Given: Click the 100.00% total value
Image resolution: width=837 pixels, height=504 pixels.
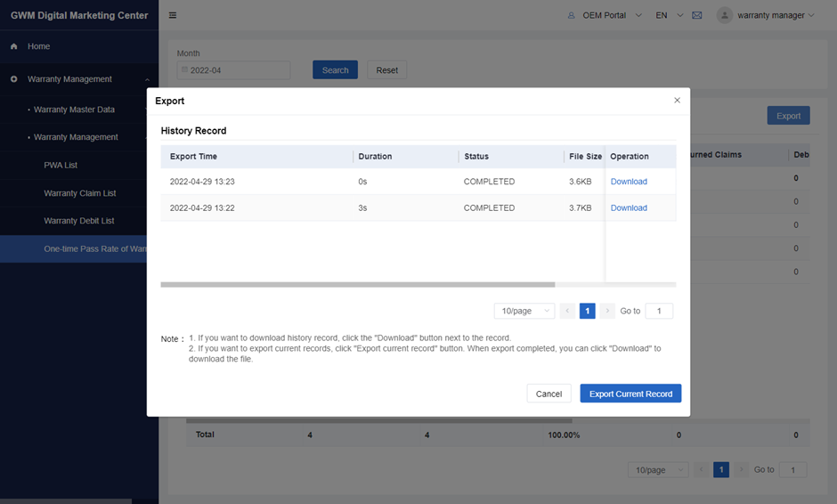Looking at the screenshot, I should click(x=564, y=435).
